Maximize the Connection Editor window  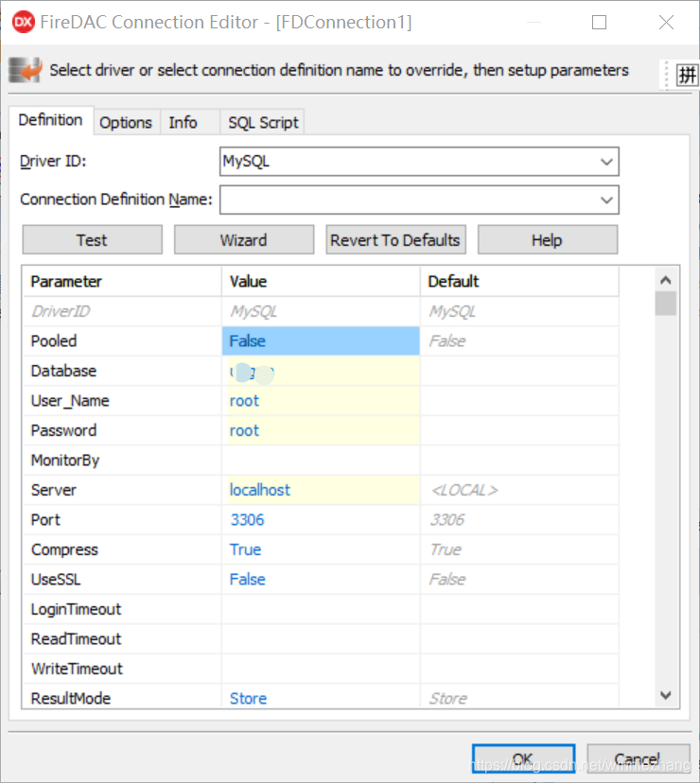pos(599,23)
